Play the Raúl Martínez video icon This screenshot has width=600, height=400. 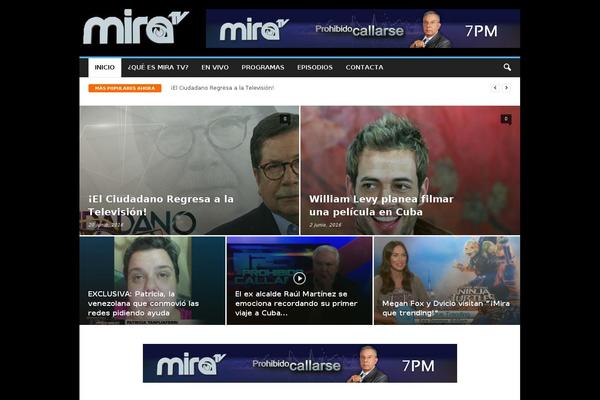(299, 278)
